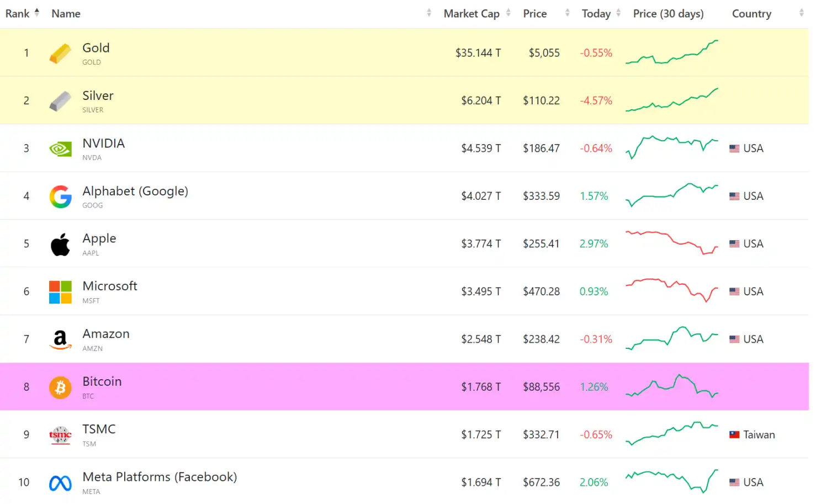
Task: Click the Taiwan flag next to TSMC
Action: tap(734, 435)
